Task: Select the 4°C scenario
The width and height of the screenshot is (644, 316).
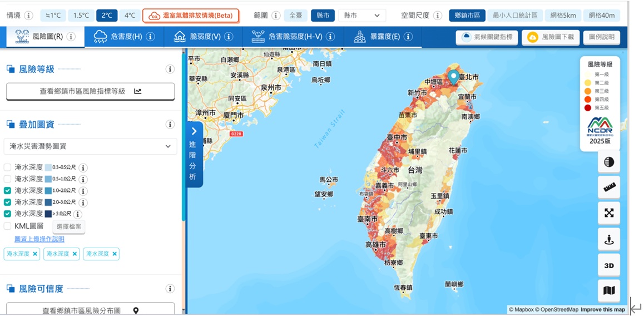Action: (130, 16)
